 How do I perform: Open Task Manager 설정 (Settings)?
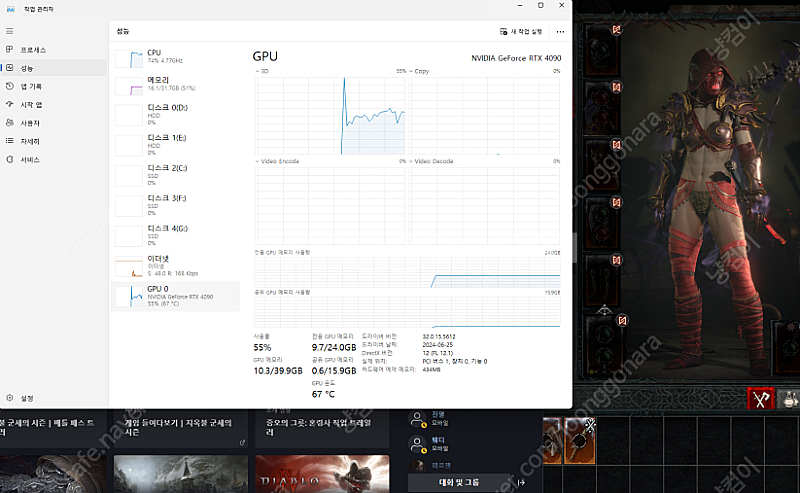pos(54,398)
